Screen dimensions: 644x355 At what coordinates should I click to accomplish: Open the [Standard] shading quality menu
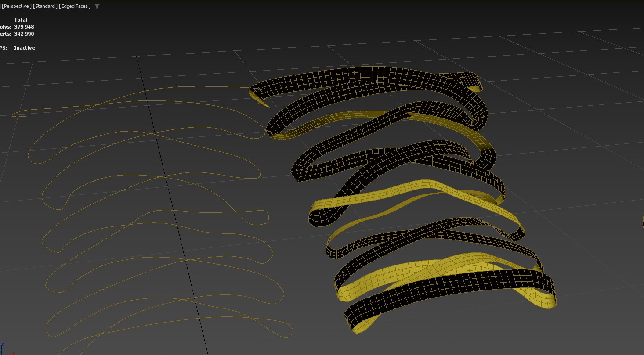point(45,6)
